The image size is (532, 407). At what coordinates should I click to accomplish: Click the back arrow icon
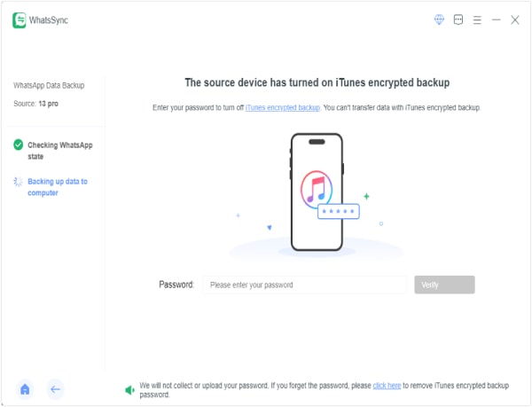55,389
